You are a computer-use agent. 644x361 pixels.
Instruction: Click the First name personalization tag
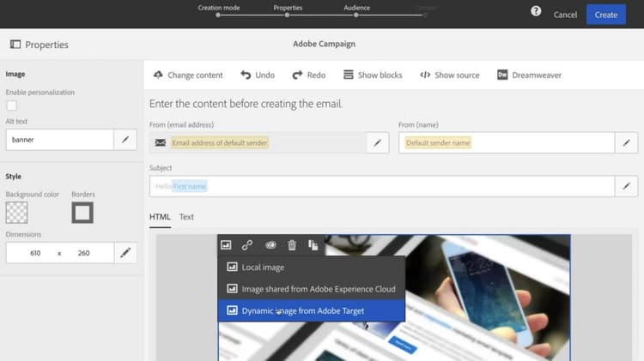pyautogui.click(x=190, y=187)
